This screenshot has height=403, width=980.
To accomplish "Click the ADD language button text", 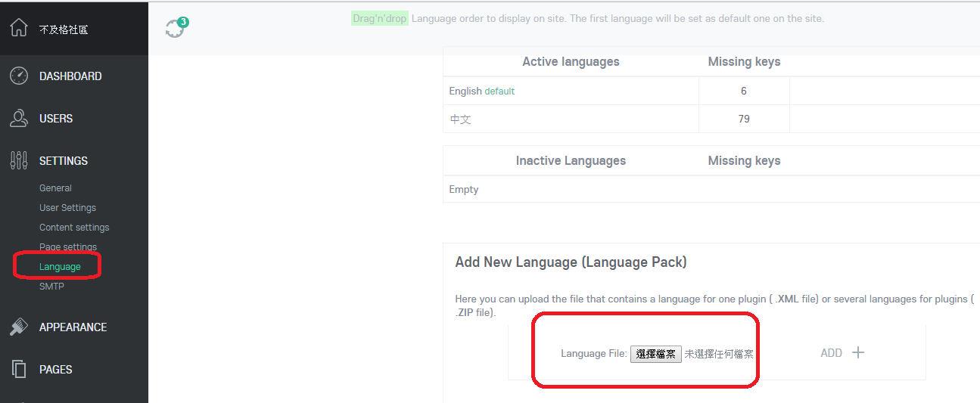I will tap(831, 353).
